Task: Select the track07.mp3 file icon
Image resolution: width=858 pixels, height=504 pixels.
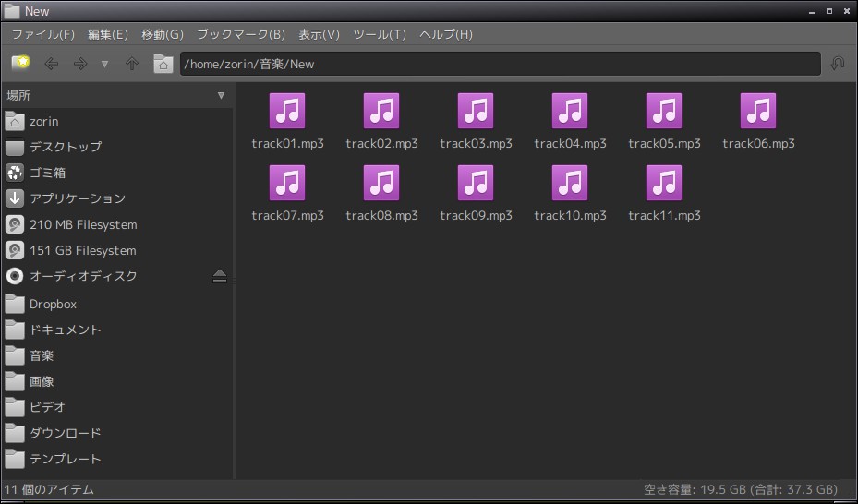Action: pos(287,183)
